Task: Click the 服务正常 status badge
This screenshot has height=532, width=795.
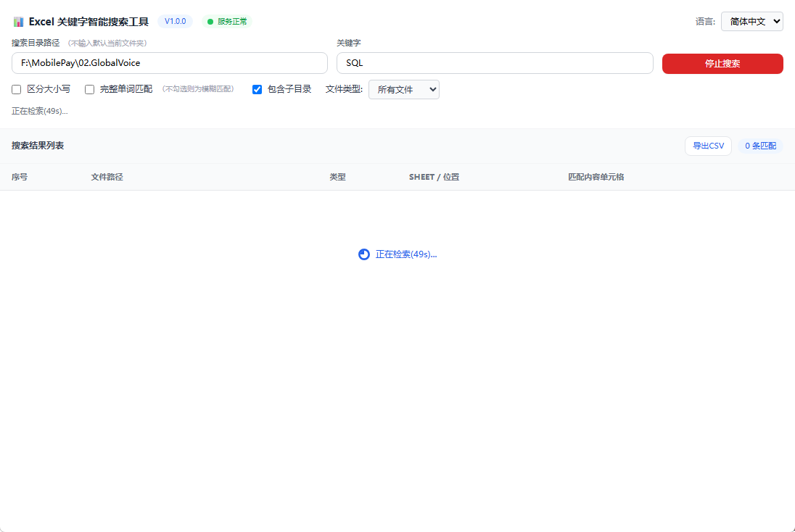Action: point(227,21)
